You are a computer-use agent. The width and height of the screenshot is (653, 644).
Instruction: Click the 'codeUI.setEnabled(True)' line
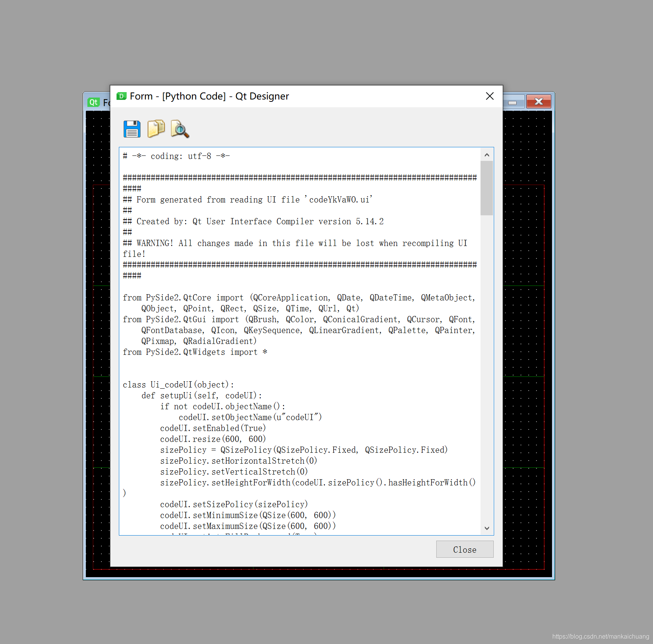pyautogui.click(x=213, y=428)
